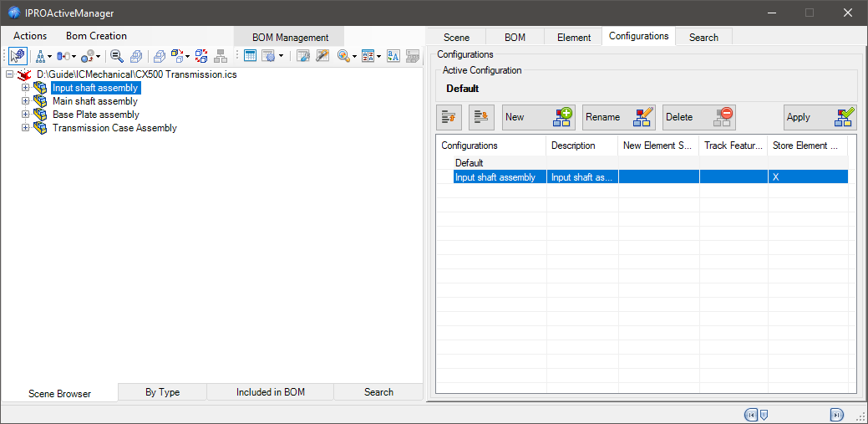Open the Bom Creation menu
Image resolution: width=868 pixels, height=424 pixels.
point(96,36)
